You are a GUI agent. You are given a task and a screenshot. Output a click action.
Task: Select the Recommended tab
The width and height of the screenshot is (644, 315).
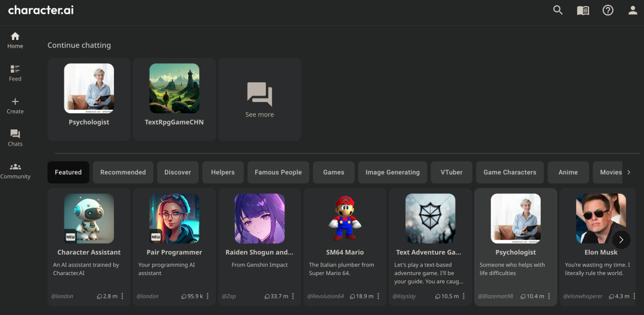pos(123,172)
